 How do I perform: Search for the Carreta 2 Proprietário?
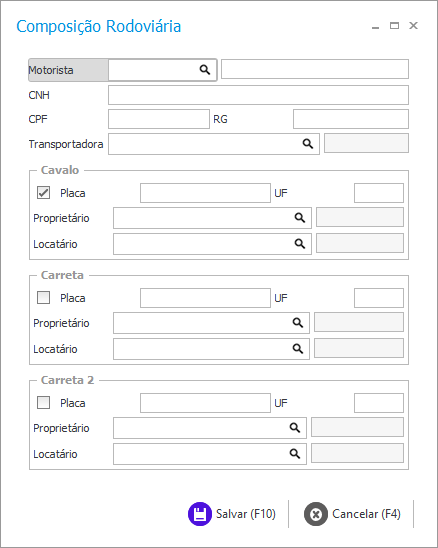295,427
